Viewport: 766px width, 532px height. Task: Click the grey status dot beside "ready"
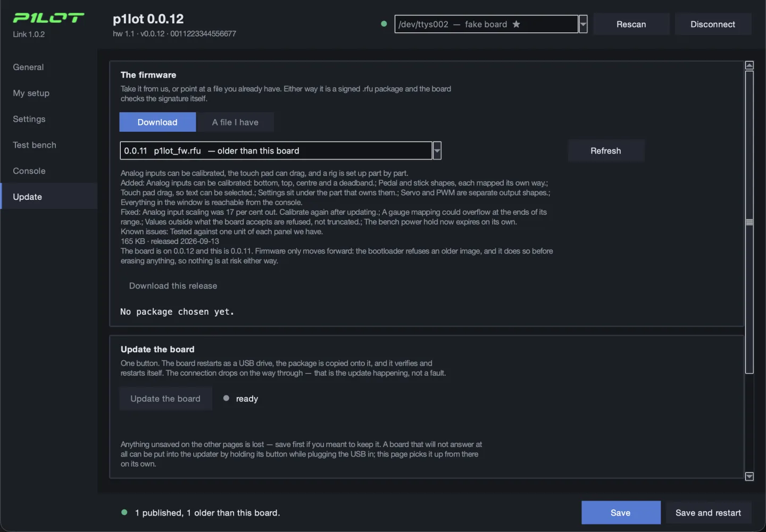point(226,398)
